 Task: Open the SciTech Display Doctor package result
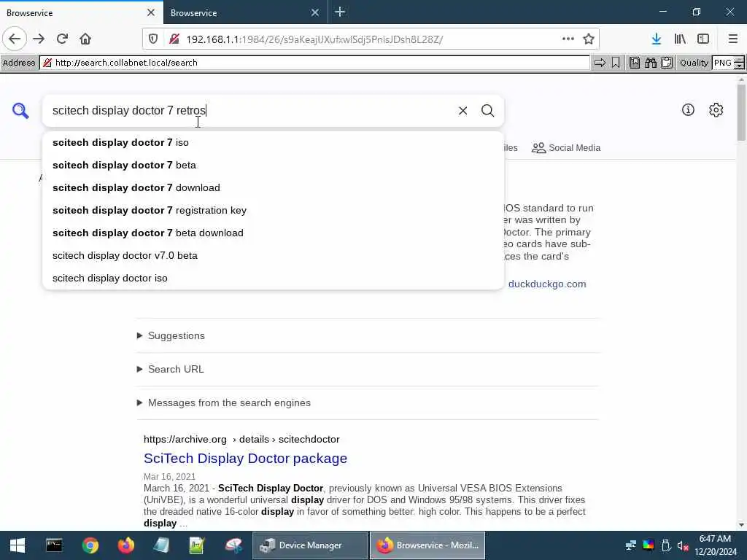coord(245,458)
